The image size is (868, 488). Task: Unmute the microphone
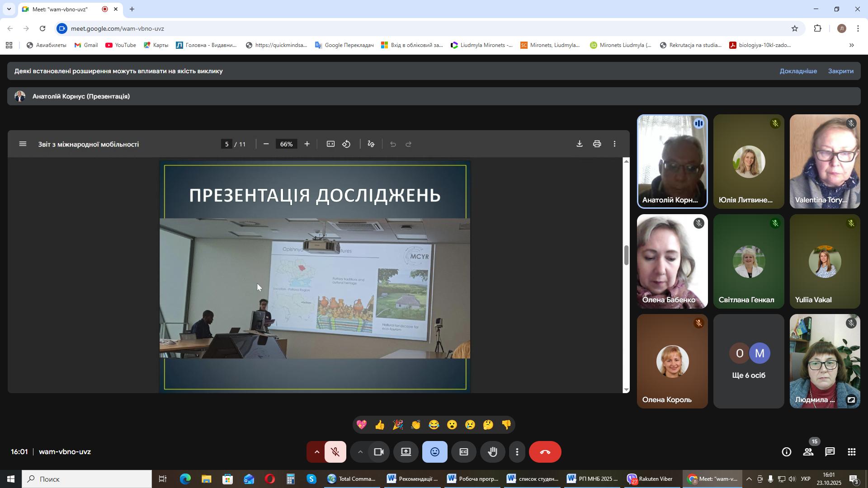pos(335,452)
